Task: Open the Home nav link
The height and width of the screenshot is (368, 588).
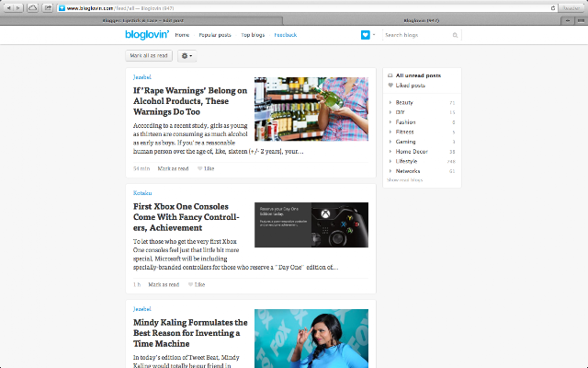Action: (x=182, y=35)
